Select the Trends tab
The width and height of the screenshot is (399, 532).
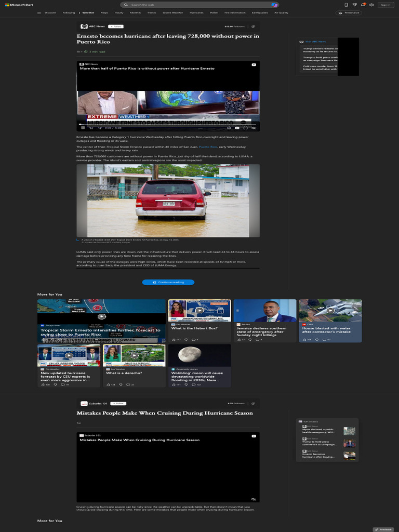click(152, 13)
